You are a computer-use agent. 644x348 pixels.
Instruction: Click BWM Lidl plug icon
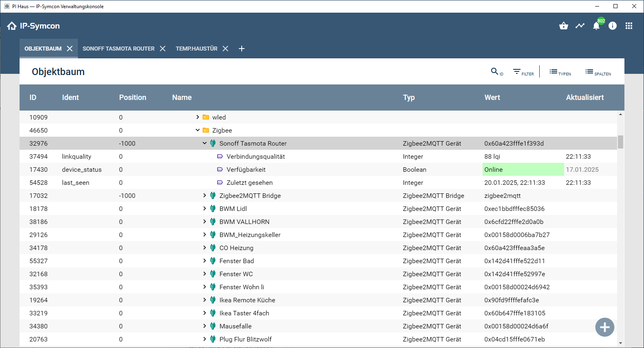213,208
